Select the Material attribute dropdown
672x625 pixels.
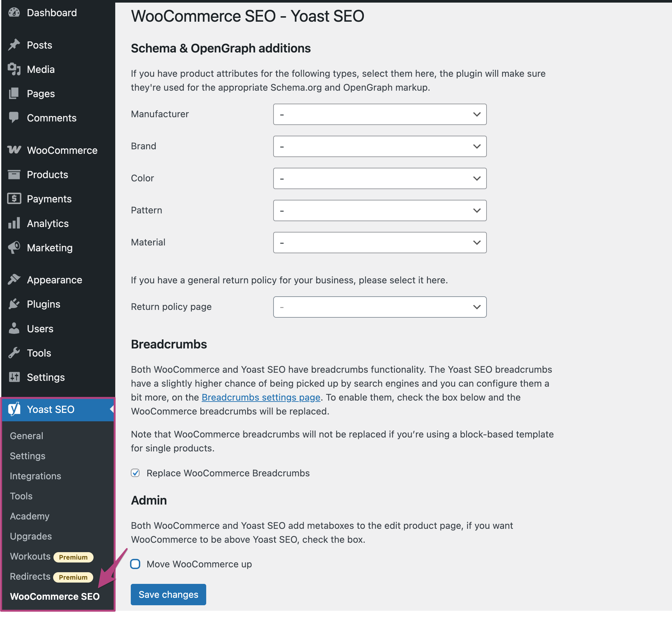tap(380, 243)
